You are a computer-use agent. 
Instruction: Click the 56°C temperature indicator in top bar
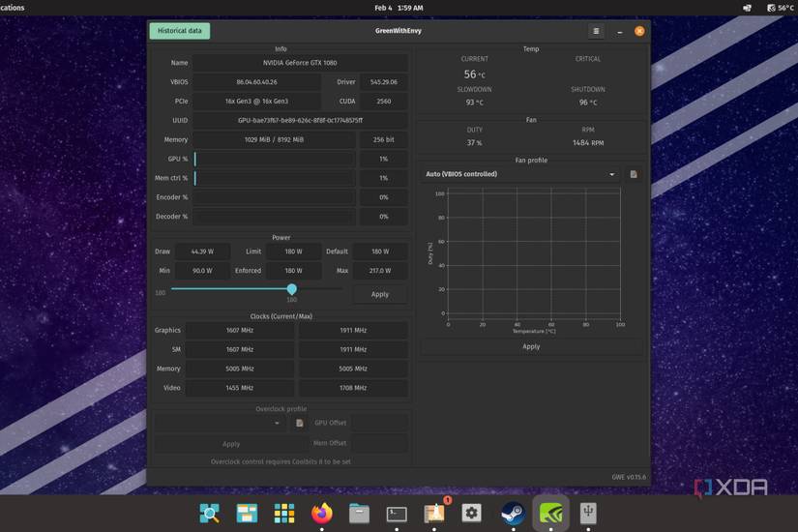tap(781, 8)
